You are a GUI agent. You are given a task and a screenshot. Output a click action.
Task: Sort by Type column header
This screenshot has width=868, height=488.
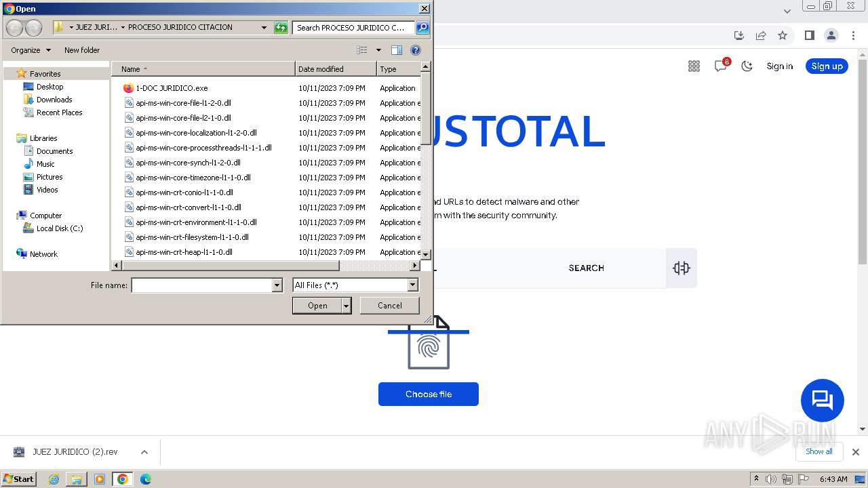399,69
